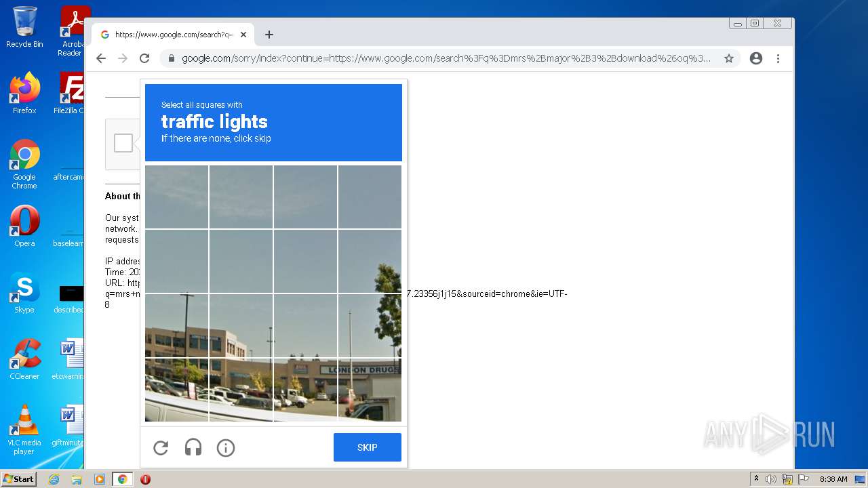Screen dimensions: 868x488
Task: Open the Chrome profile account icon
Action: (756, 58)
